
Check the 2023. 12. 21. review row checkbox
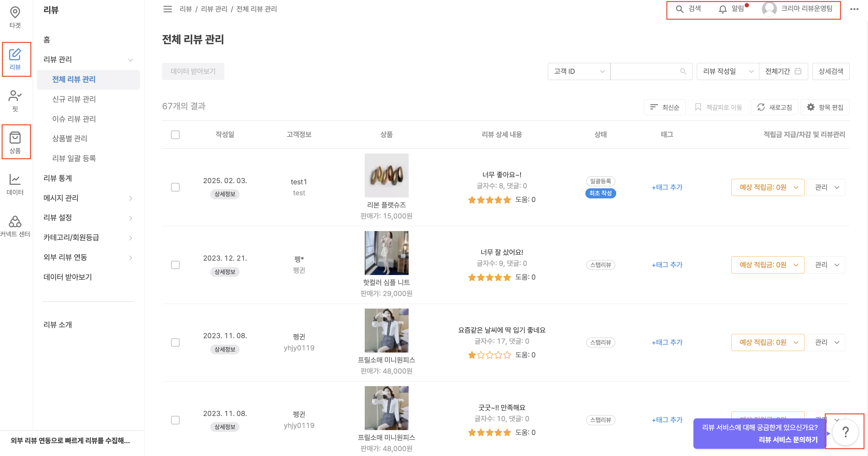click(x=175, y=265)
